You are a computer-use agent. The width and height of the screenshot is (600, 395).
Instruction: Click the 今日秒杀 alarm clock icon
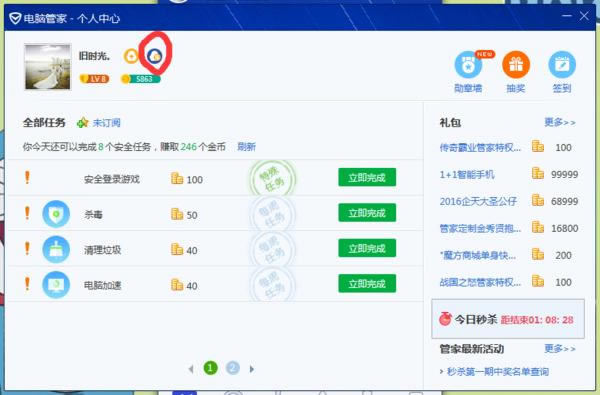pos(445,318)
